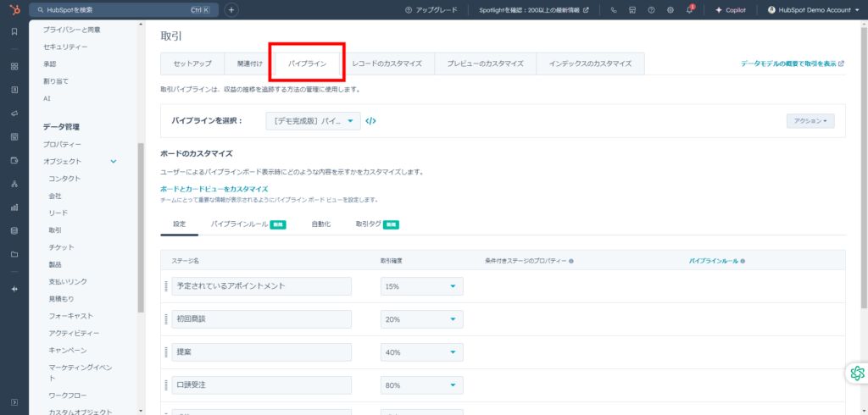Image resolution: width=868 pixels, height=415 pixels.
Task: Open the bookmarks icon in left rail
Action: (x=14, y=31)
